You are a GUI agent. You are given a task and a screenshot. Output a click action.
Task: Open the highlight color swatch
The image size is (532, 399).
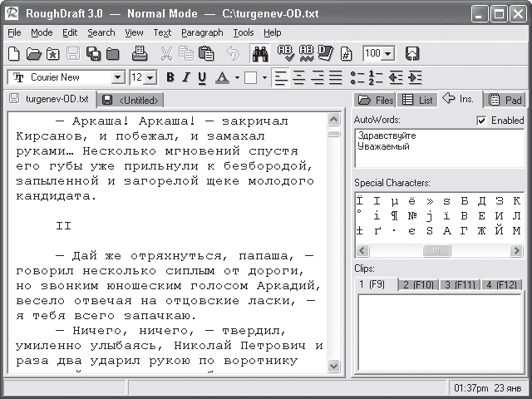tap(250, 77)
